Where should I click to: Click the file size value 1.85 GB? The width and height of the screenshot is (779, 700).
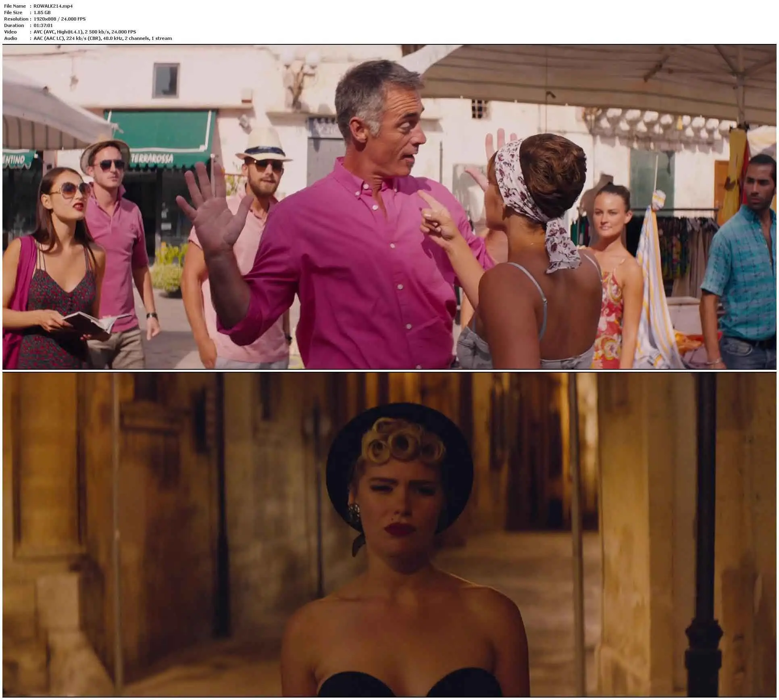42,12
